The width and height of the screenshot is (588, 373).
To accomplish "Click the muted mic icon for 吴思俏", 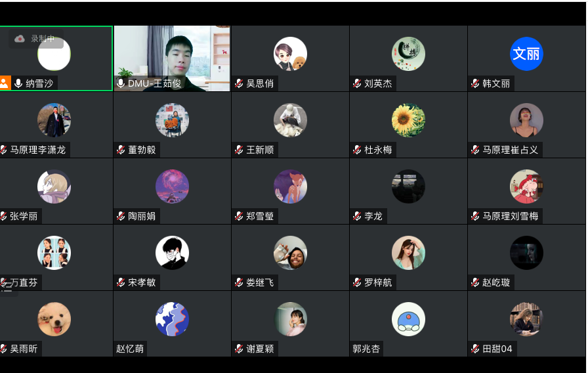I will point(239,83).
